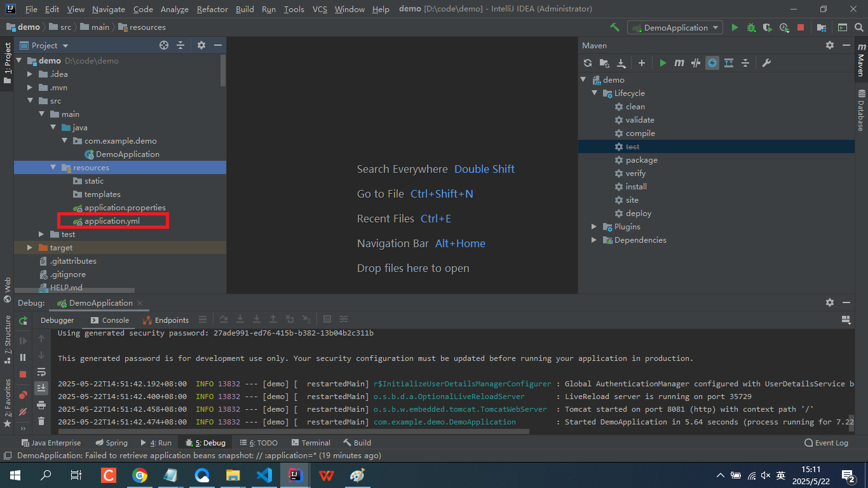Viewport: 868px width, 488px height.
Task: Open the Refactor menu
Action: tap(212, 9)
